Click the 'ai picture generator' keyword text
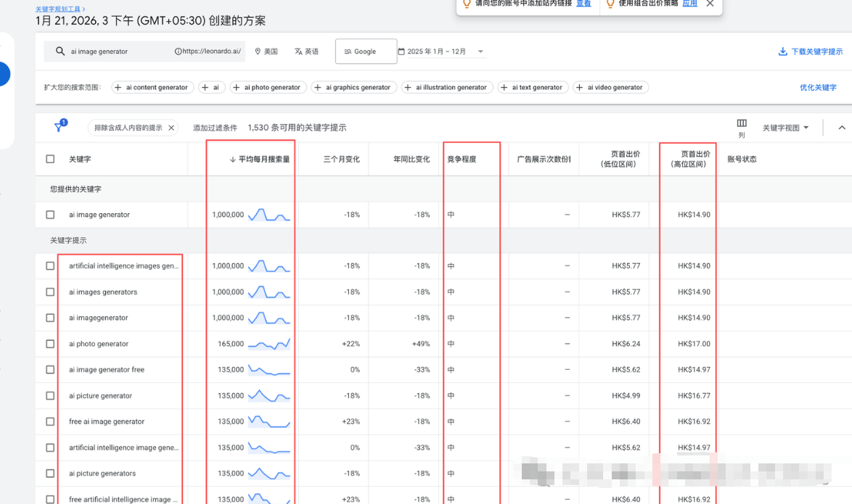 tap(101, 396)
